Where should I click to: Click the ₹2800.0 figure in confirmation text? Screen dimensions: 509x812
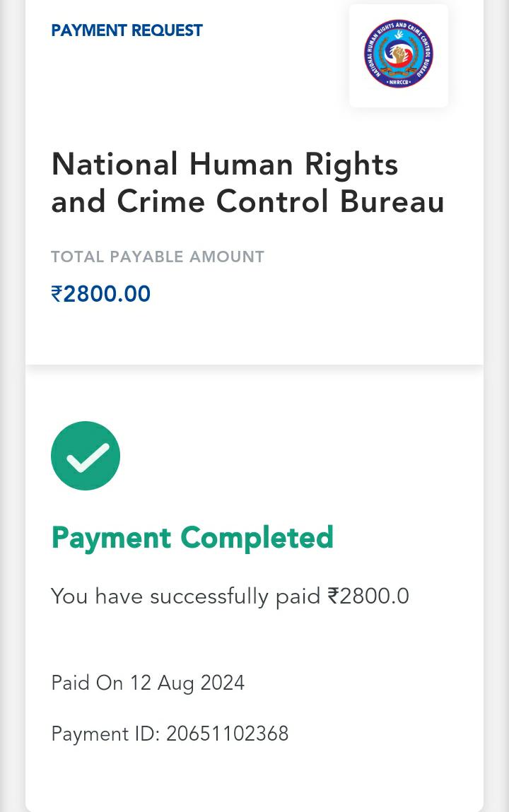click(x=368, y=596)
